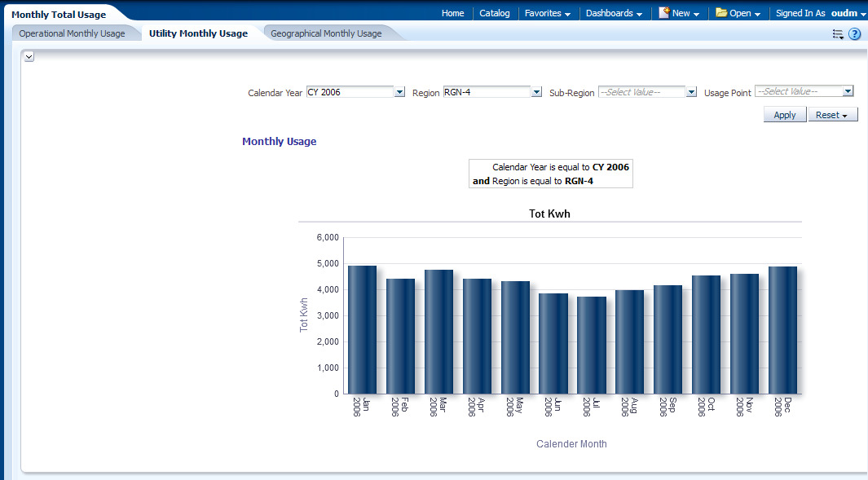Open the Help question mark icon

pyautogui.click(x=855, y=34)
